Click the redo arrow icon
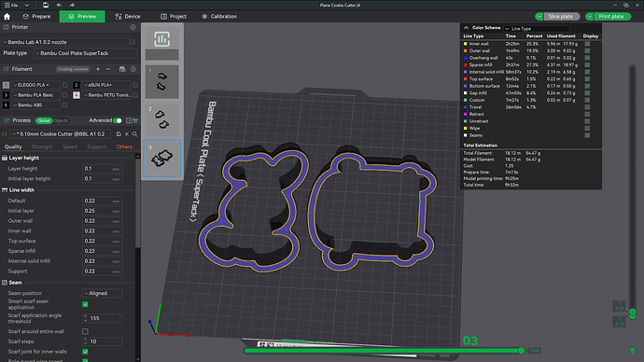Screen dimensions: 644x362 click(x=72, y=5)
